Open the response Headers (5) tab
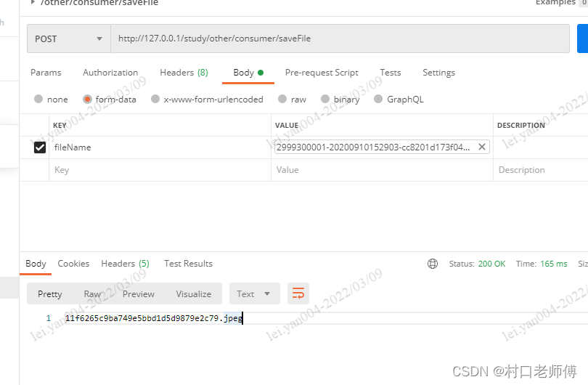The height and width of the screenshot is (385, 588). pyautogui.click(x=125, y=264)
